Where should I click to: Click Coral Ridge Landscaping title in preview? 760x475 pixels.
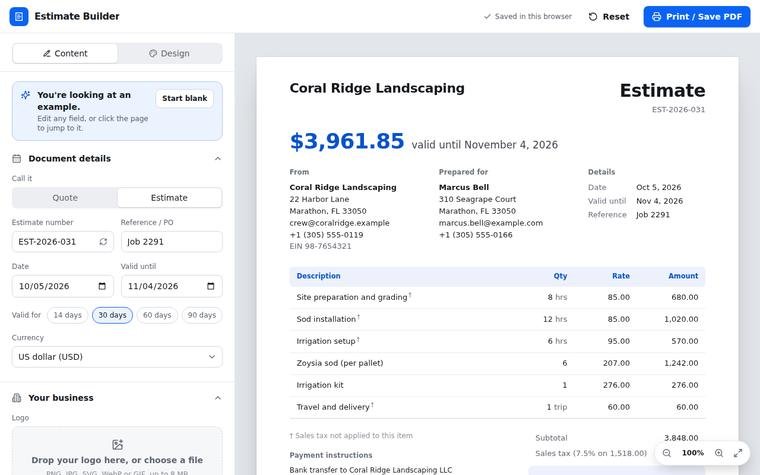pos(377,88)
